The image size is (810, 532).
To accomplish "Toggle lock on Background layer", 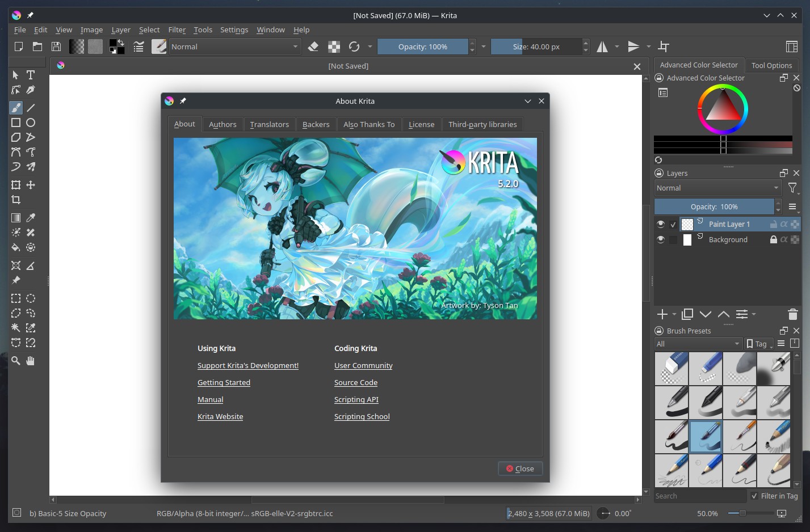I will pos(773,239).
